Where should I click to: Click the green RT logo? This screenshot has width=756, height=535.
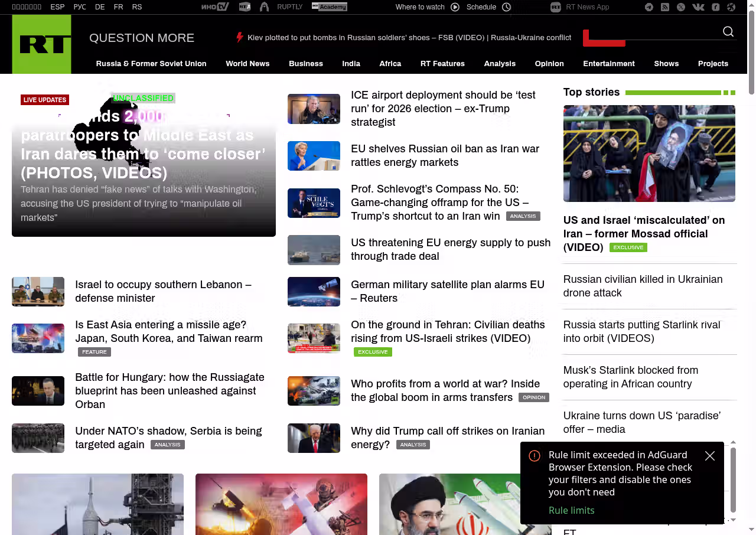tap(41, 44)
